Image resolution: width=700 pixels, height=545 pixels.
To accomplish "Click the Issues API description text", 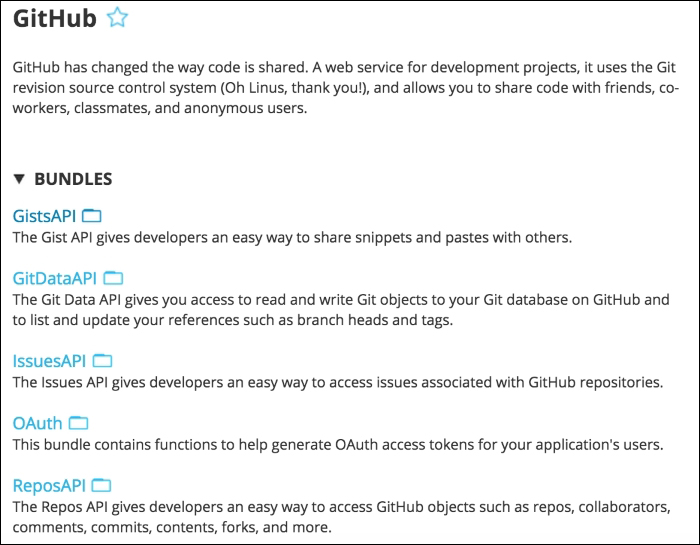I will (x=338, y=383).
